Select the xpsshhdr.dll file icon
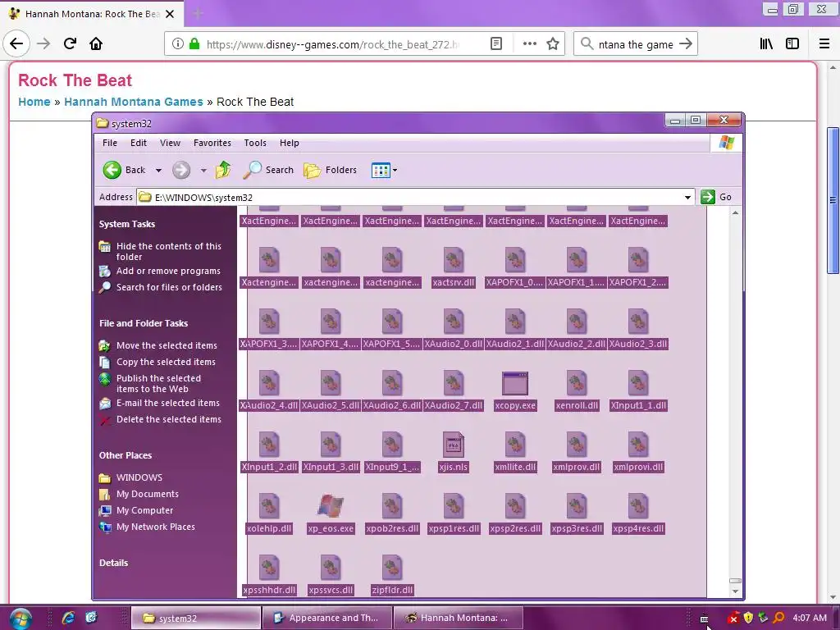 269,568
